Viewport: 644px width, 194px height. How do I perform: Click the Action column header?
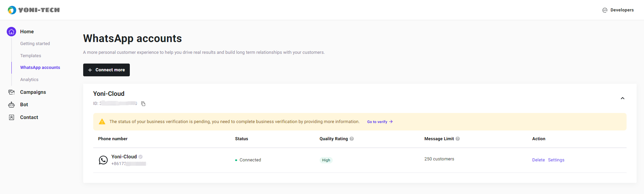(539, 139)
